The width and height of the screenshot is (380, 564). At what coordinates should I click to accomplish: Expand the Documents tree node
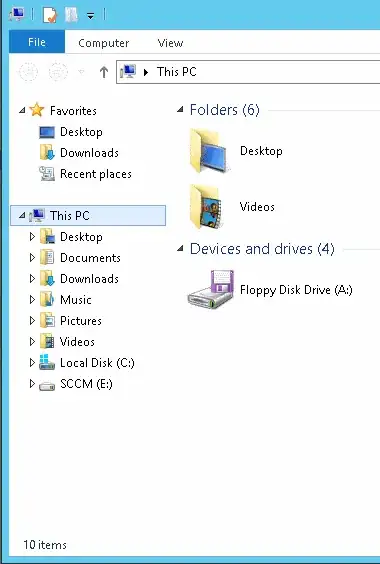tap(32, 258)
